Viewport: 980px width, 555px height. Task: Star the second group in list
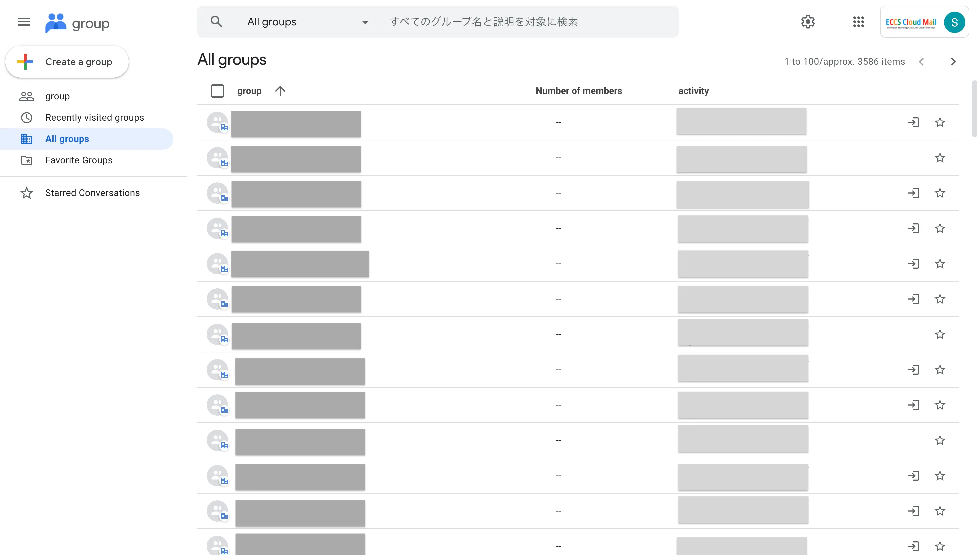click(x=940, y=158)
